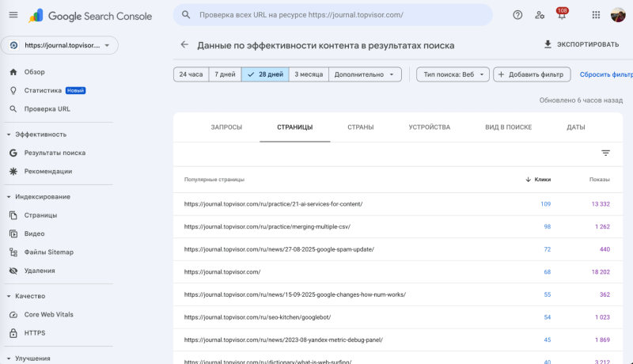The image size is (633, 364).
Task: Open Рекомендации in the sidebar
Action: (48, 171)
